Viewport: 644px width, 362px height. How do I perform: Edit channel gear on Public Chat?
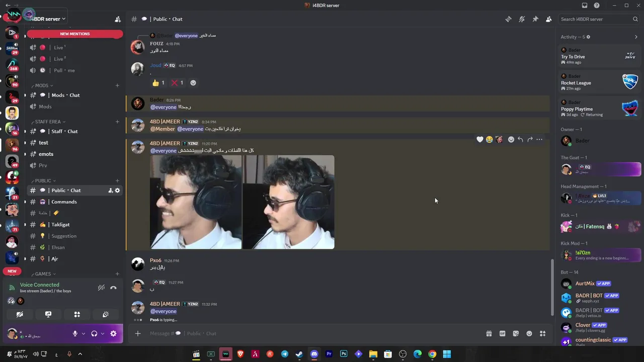[118, 191]
